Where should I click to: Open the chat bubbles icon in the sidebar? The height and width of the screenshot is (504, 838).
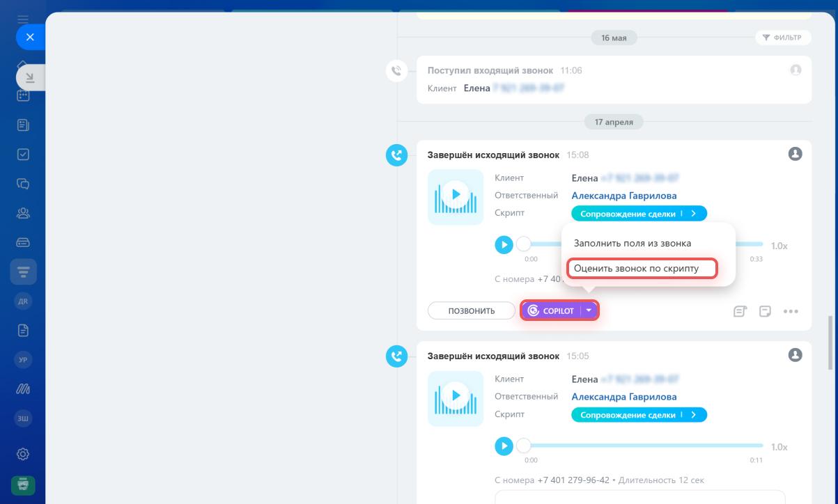(x=23, y=184)
